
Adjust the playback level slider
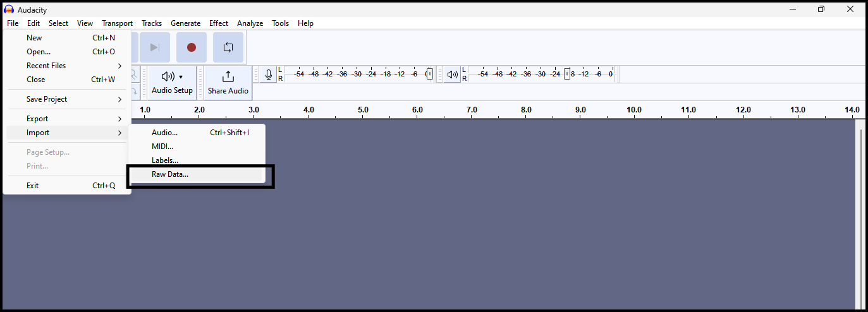click(x=566, y=74)
